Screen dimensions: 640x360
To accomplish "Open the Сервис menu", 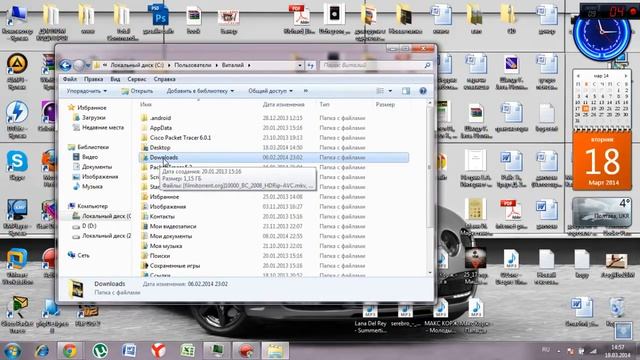I will (137, 79).
